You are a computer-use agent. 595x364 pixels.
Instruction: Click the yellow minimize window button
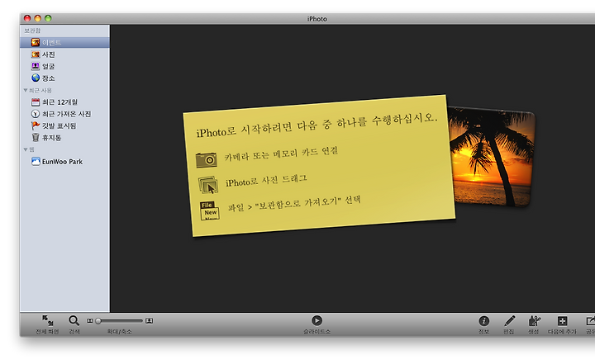37,18
